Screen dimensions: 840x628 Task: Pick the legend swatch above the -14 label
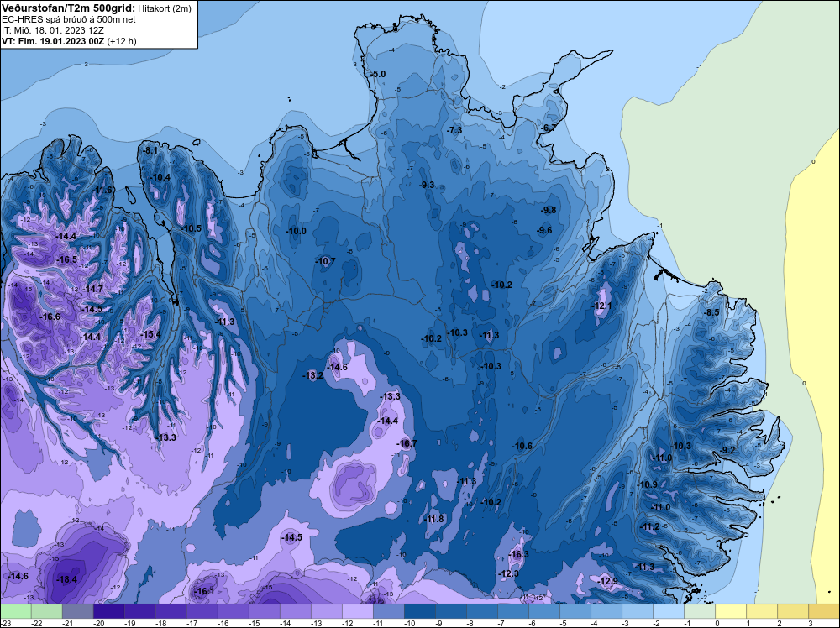pos(295,611)
